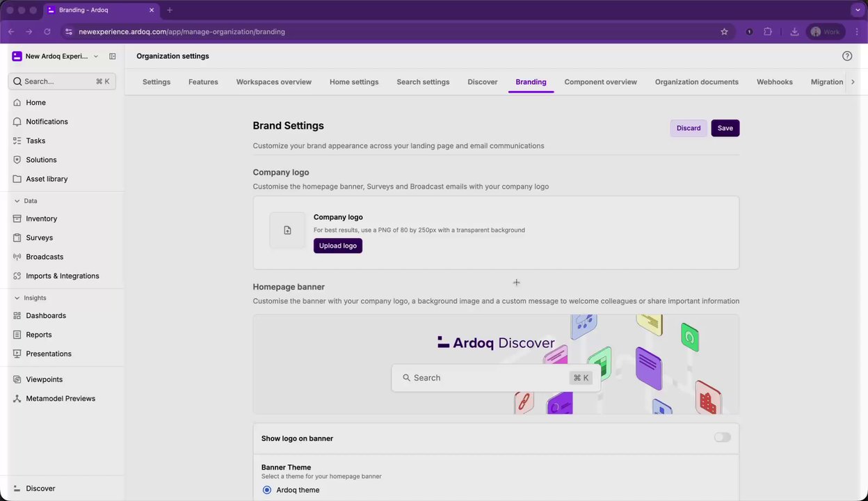The image size is (868, 501).
Task: Switch to Search settings tab
Action: pos(423,82)
